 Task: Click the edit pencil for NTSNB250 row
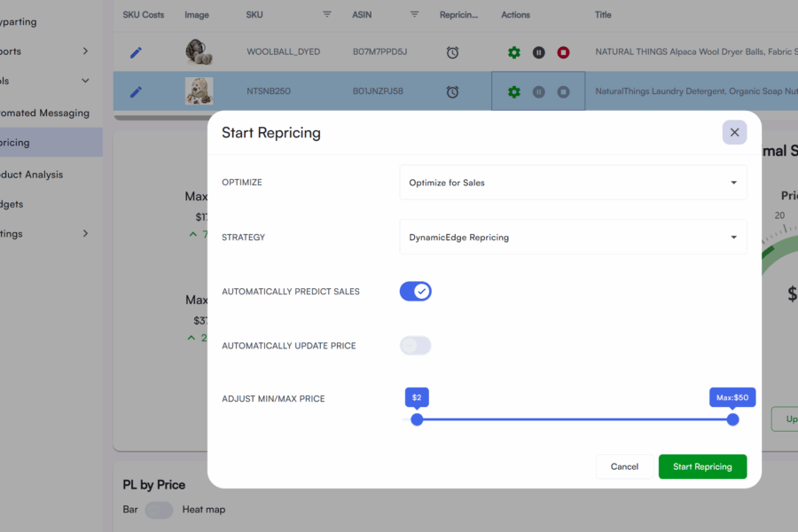(x=136, y=91)
